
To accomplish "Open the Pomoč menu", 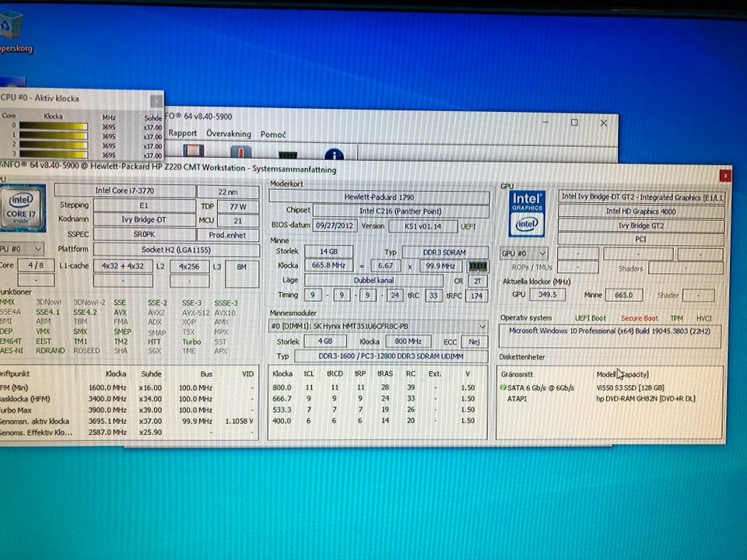I will coord(273,135).
